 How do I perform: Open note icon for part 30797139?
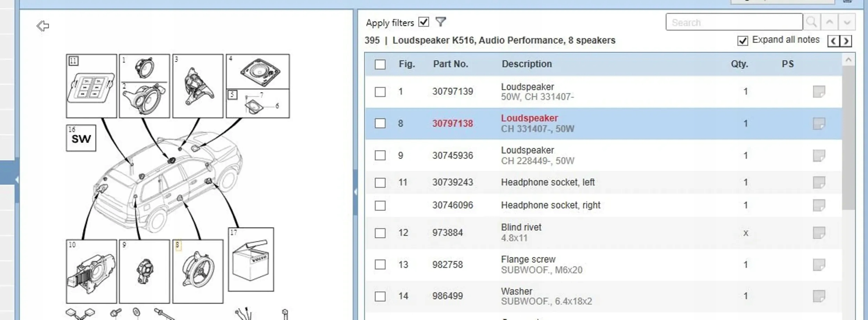(819, 92)
